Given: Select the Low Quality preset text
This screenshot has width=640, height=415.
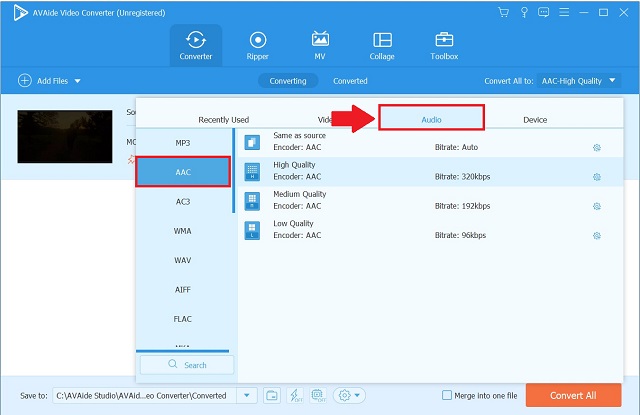Looking at the screenshot, I should pos(293,224).
